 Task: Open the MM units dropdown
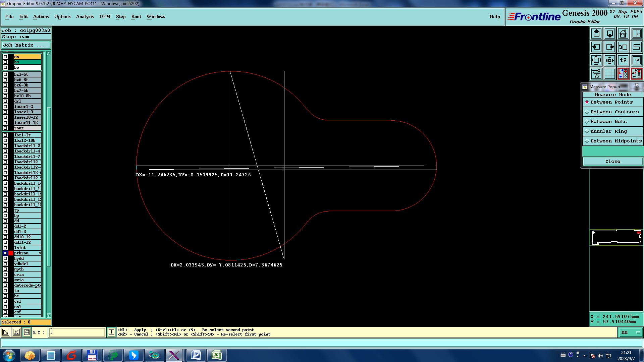coord(631,332)
